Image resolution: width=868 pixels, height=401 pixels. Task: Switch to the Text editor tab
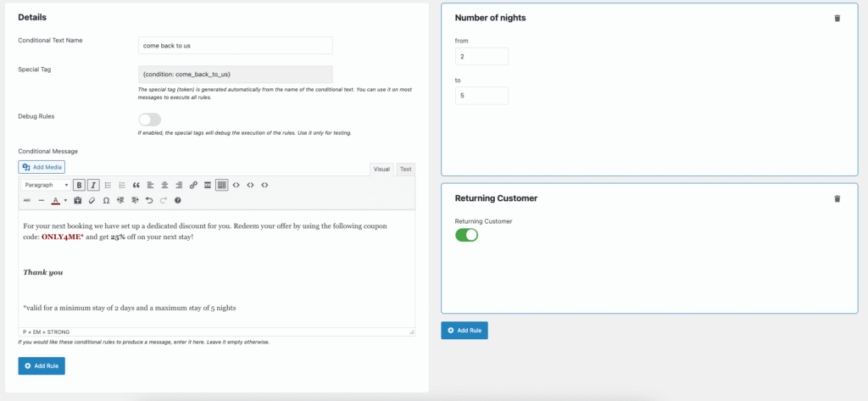(x=405, y=169)
